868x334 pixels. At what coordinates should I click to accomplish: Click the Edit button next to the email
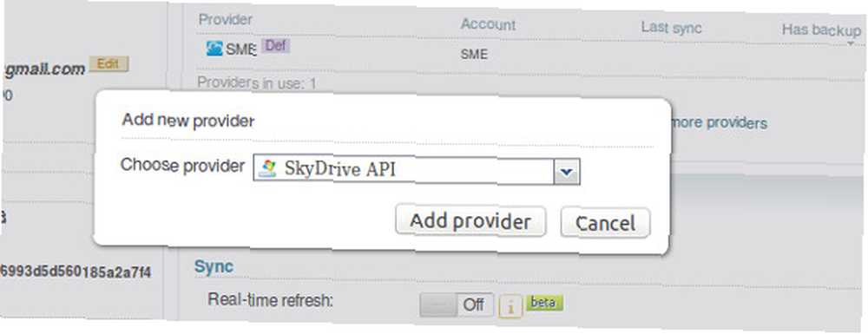click(x=108, y=64)
